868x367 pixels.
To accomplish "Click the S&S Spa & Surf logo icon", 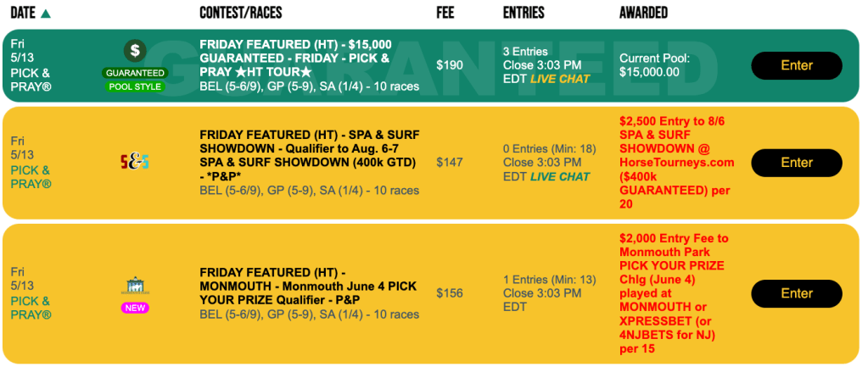I will point(135,162).
